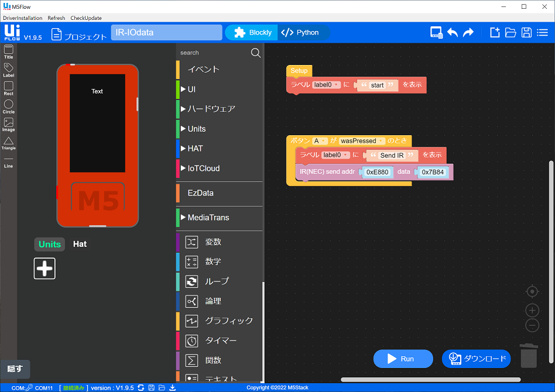Screen dimensions: 555x392
Task: Click the workspace horizontal scrollbar
Action: coord(430,380)
